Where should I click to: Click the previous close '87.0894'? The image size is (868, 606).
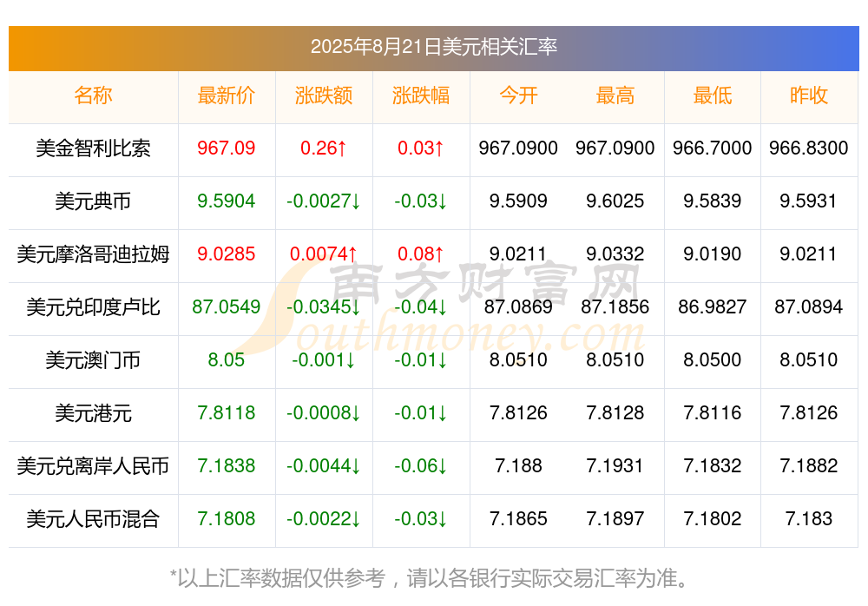[x=809, y=306]
